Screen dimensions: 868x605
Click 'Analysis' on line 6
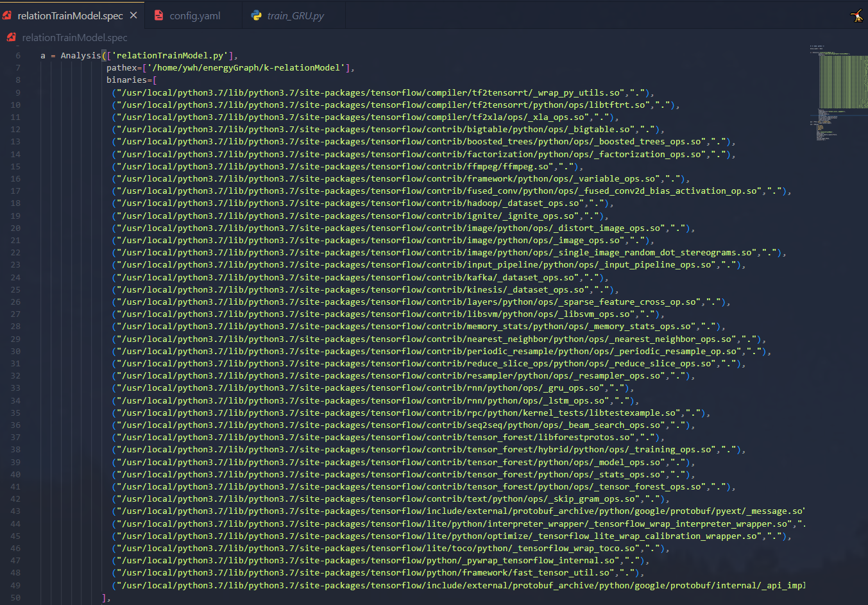[x=81, y=56]
